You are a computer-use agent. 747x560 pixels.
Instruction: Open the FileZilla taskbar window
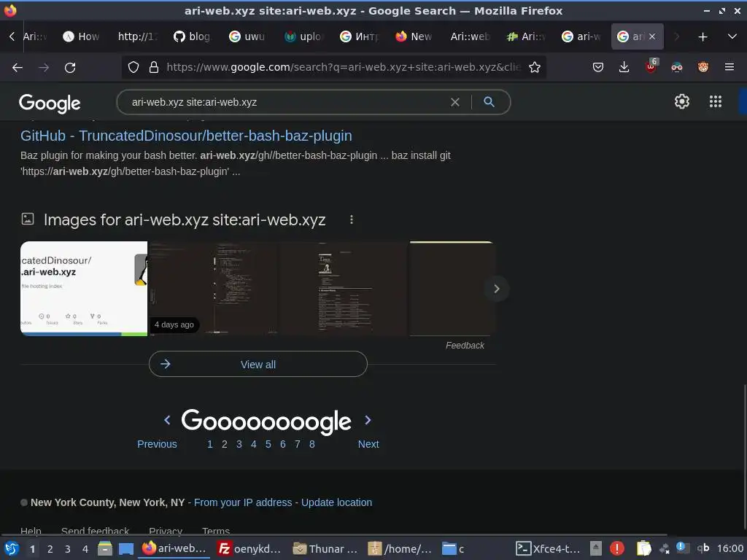click(x=249, y=549)
